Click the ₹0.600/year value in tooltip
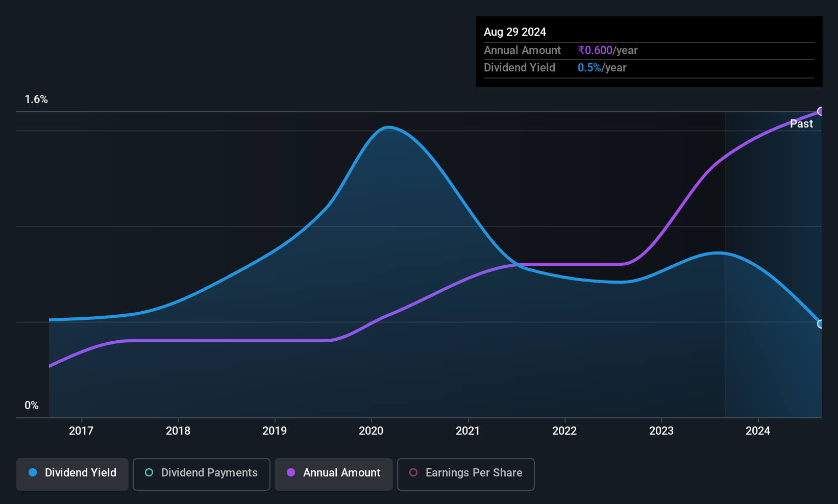Screen dimensions: 838x504 [607, 51]
